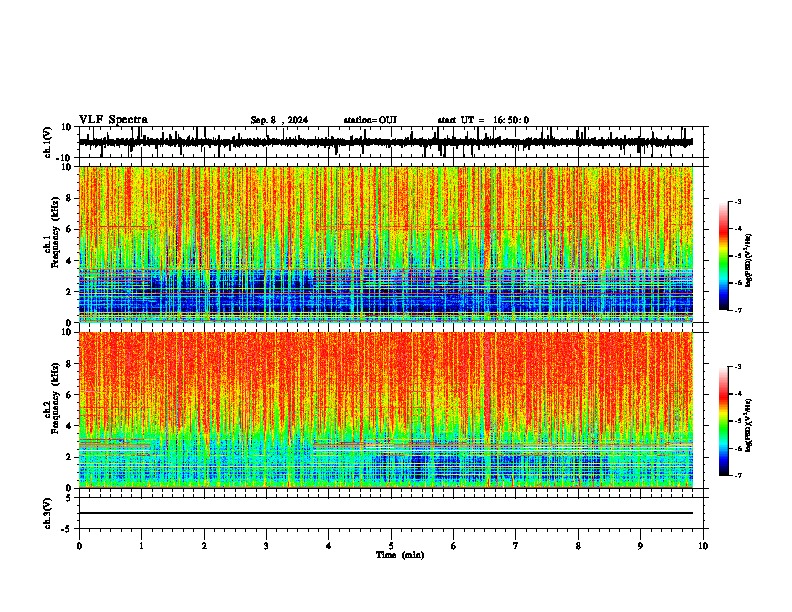792x612 pixels.
Task: Click the "station=OUI" header label
Action: 370,120
